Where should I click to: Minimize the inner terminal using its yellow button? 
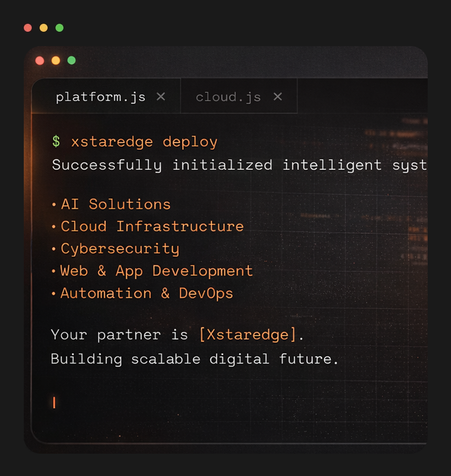[x=56, y=60]
